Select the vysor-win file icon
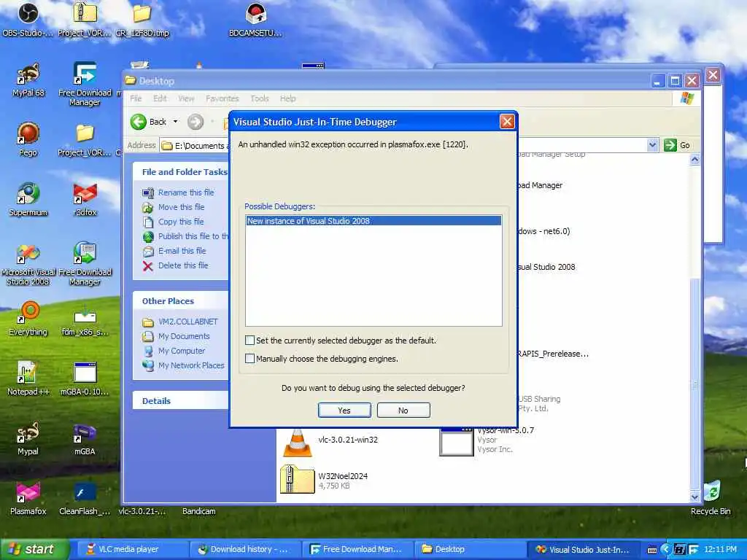This screenshot has height=560, width=747. [457, 441]
